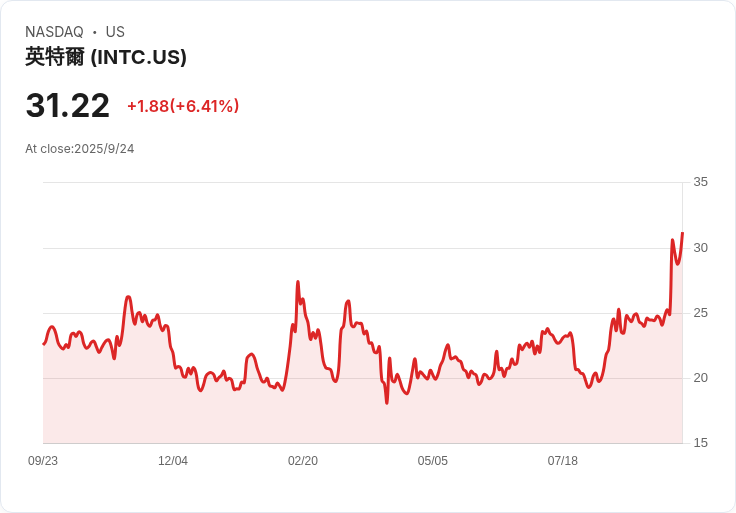Open the 英特爾 (INTC.US) stock title
Screen dimensions: 736x513
click(x=106, y=57)
